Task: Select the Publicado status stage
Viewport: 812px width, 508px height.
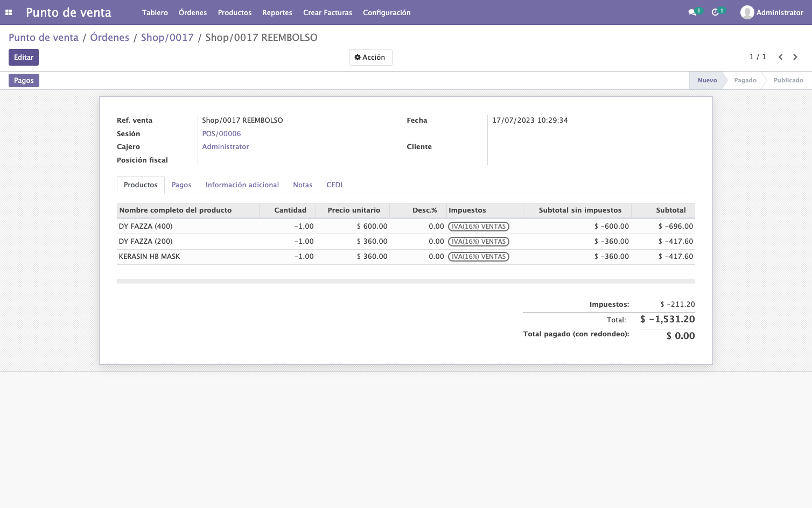Action: click(788, 80)
